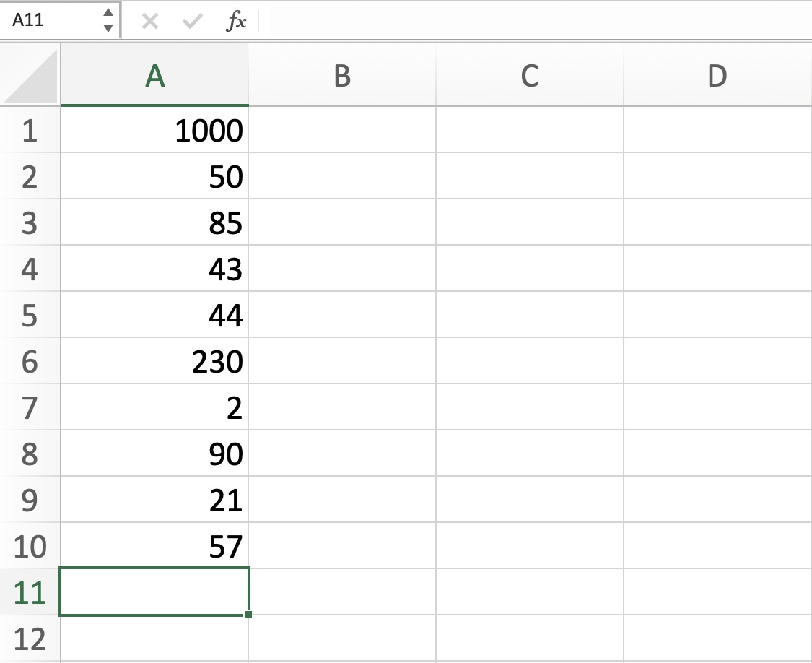This screenshot has width=812, height=663.
Task: Select column A header
Action: coord(155,76)
